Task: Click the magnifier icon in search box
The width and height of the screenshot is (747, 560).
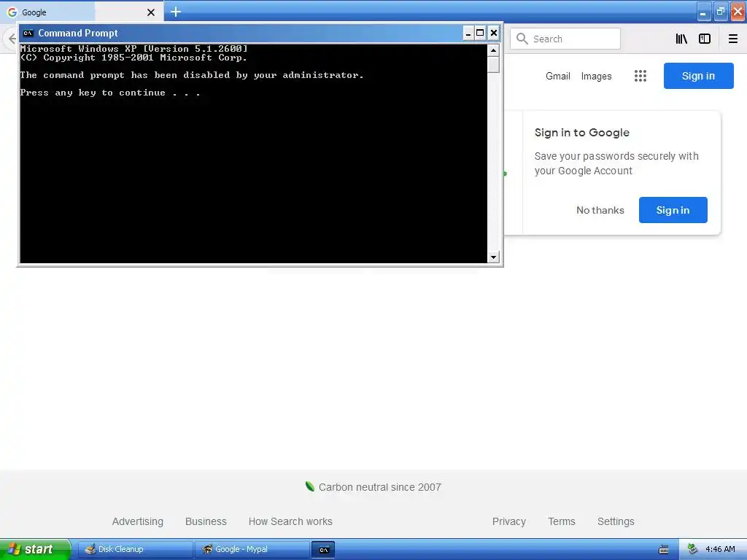Action: tap(522, 39)
